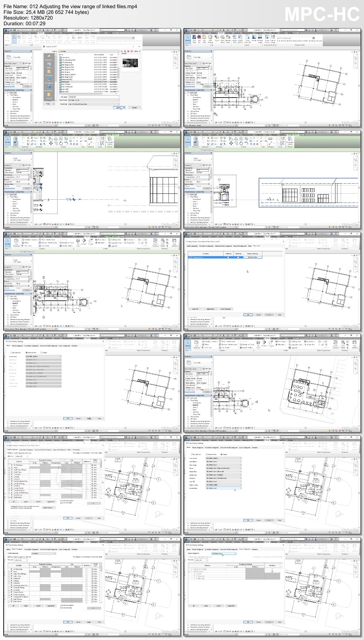This screenshot has height=640, width=364.
Task: Click Cancel in the Import/Link RVT dialog frame
Action: click(x=134, y=107)
